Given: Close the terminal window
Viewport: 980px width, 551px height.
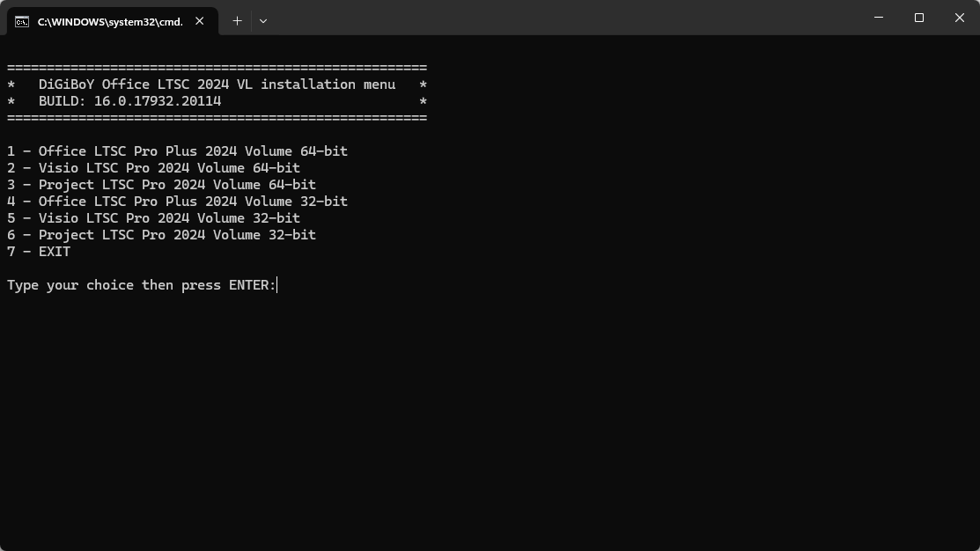Looking at the screenshot, I should pyautogui.click(x=960, y=18).
